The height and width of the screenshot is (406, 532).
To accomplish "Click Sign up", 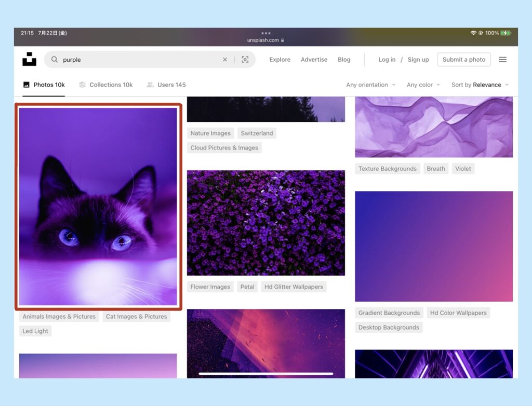I will 418,60.
